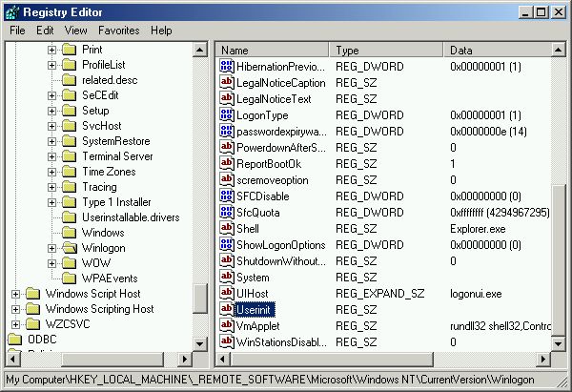Sort values by the Data column header
Screen dimensions: 572x392
[498, 50]
